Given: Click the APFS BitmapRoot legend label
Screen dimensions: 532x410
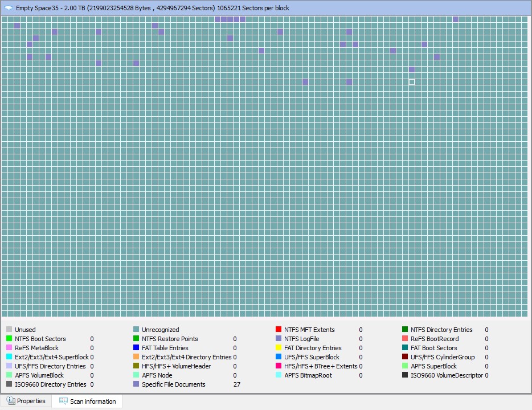Looking at the screenshot, I should pyautogui.click(x=308, y=375).
